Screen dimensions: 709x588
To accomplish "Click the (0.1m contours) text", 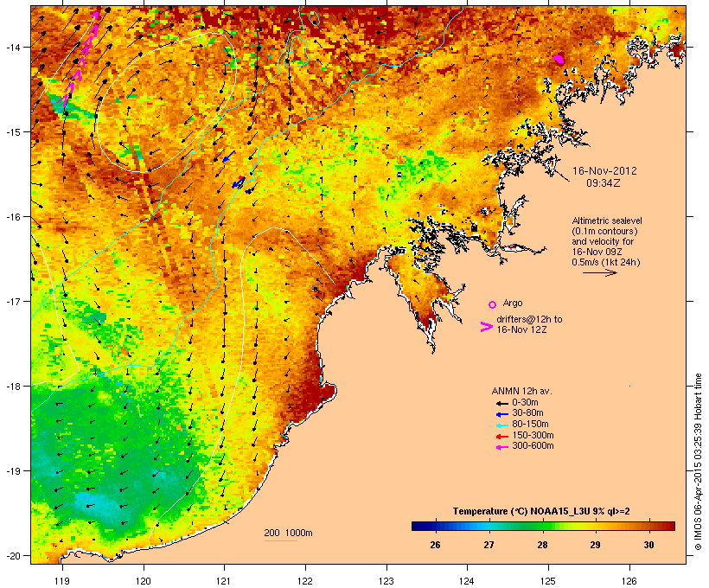I will pyautogui.click(x=604, y=231).
